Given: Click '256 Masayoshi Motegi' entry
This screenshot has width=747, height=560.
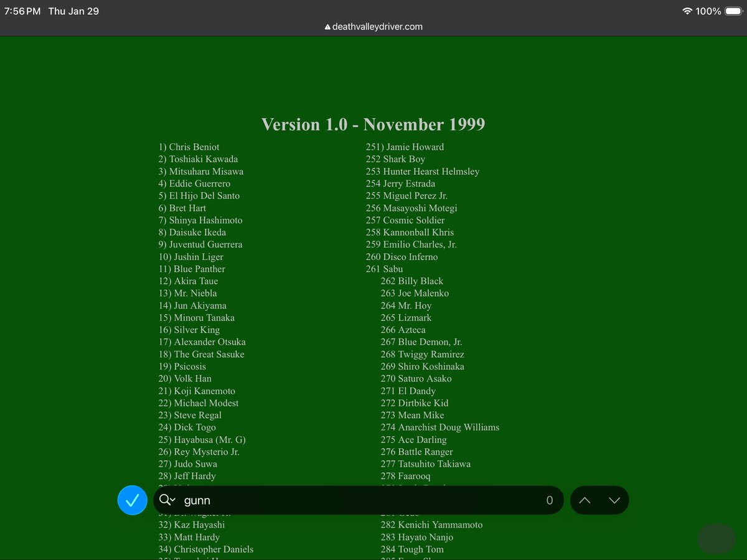Looking at the screenshot, I should 411,208.
